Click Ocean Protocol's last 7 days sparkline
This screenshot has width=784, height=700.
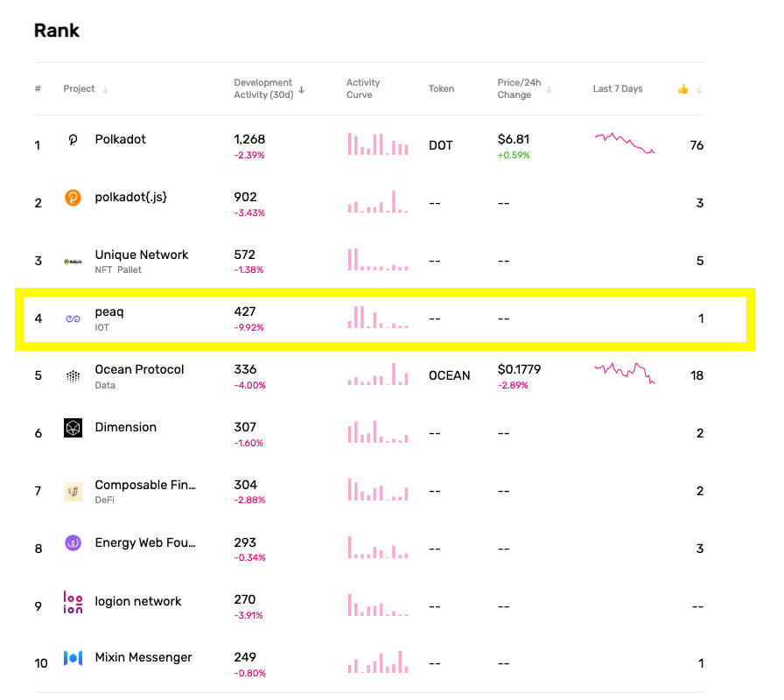click(625, 373)
